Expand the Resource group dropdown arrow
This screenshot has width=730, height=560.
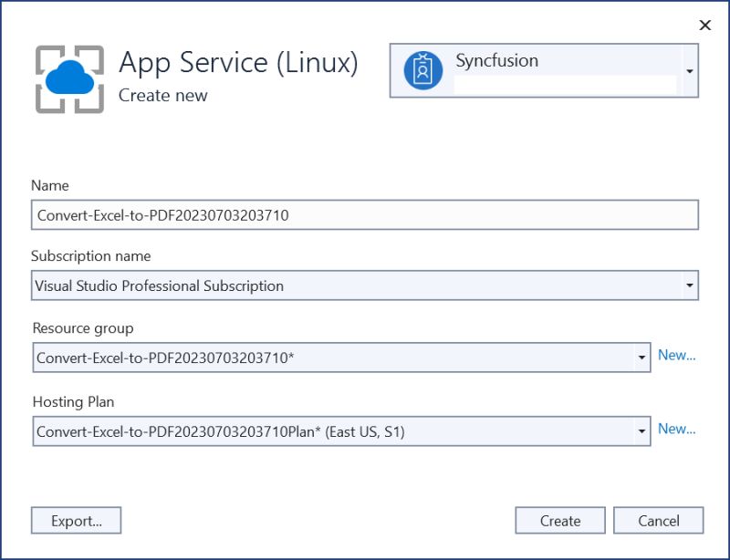(x=641, y=357)
